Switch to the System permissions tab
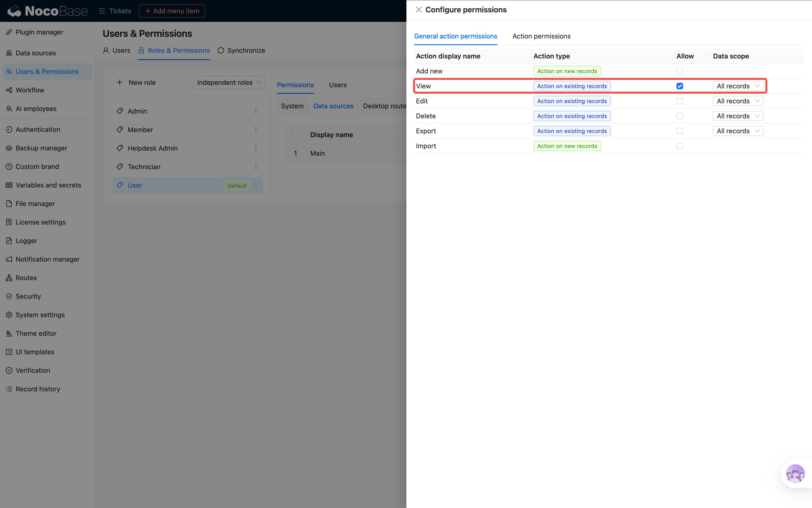812x508 pixels. point(292,106)
